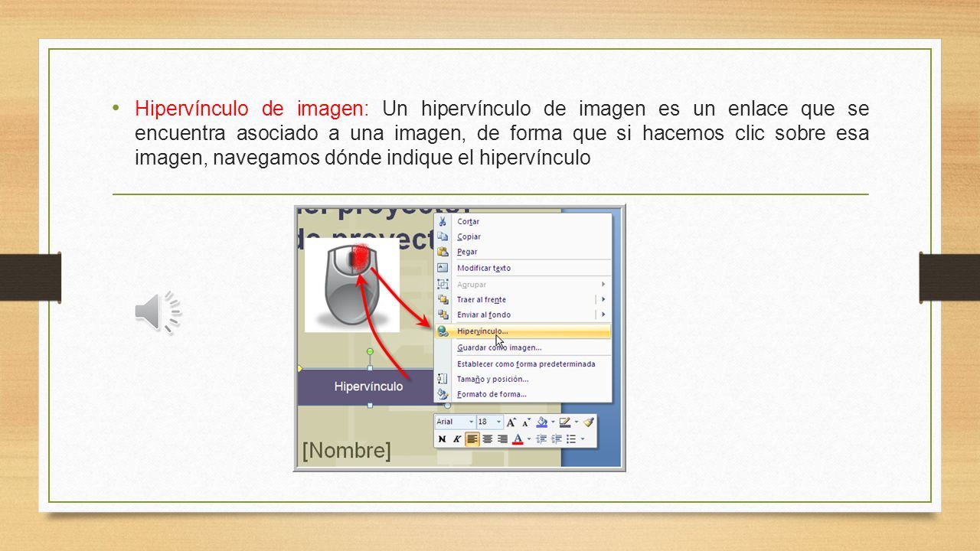Click the scissors icon for Cortar
The width and height of the screenshot is (980, 551).
[x=443, y=221]
